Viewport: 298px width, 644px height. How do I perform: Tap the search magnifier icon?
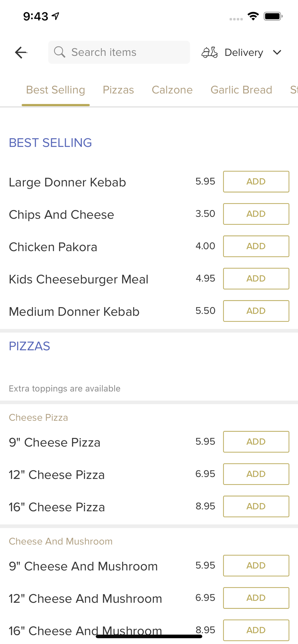click(59, 52)
